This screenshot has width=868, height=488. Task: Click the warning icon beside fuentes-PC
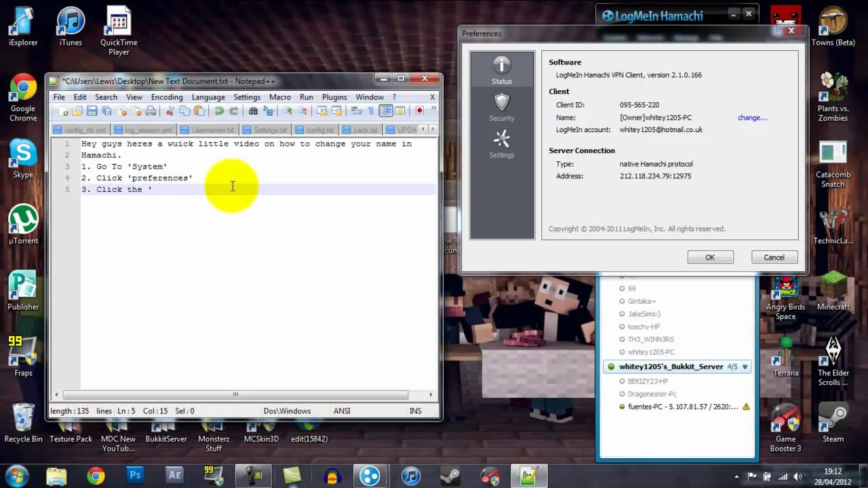coord(746,407)
